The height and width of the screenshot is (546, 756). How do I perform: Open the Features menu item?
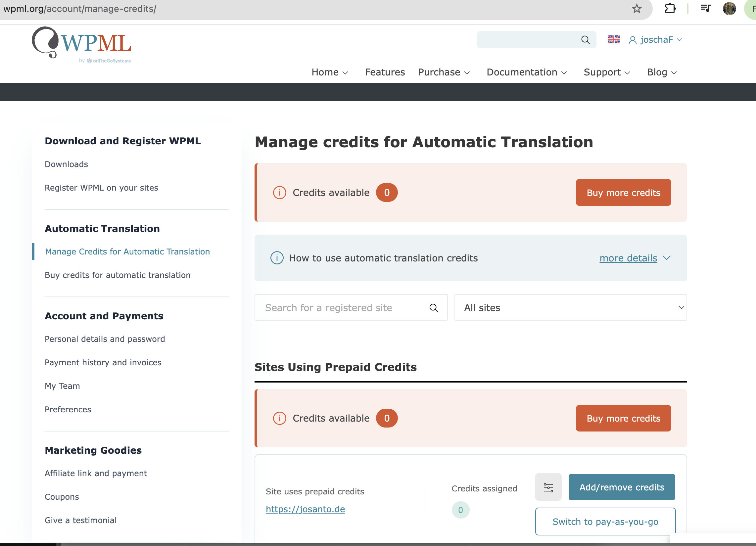pyautogui.click(x=385, y=72)
